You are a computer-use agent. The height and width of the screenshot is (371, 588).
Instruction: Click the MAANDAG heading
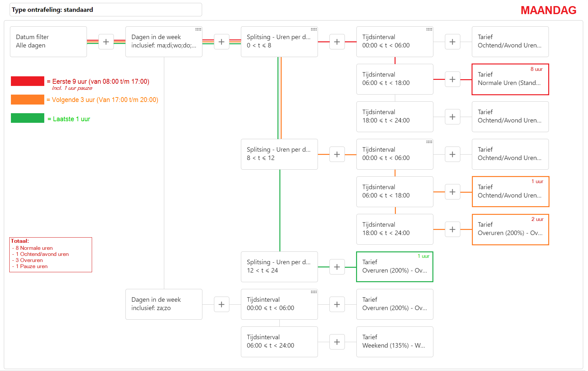[x=549, y=10]
